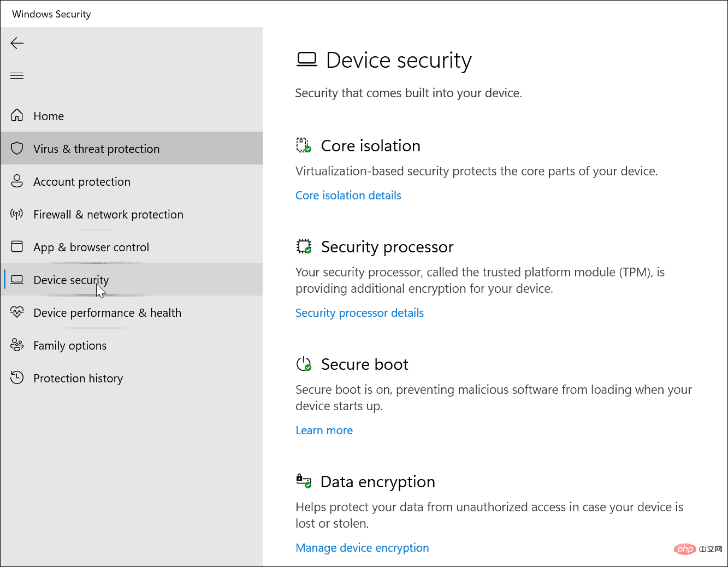Select Device security in the sidebar
This screenshot has height=567, width=728.
pyautogui.click(x=71, y=279)
